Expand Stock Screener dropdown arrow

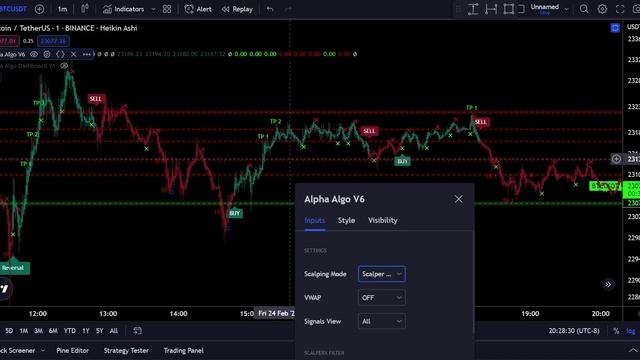(43, 350)
